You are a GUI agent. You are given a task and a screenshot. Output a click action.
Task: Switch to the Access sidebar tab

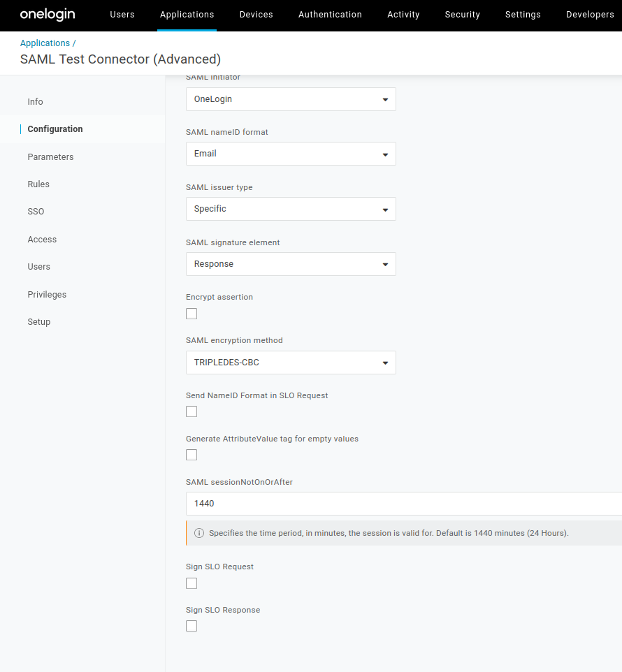(x=42, y=240)
